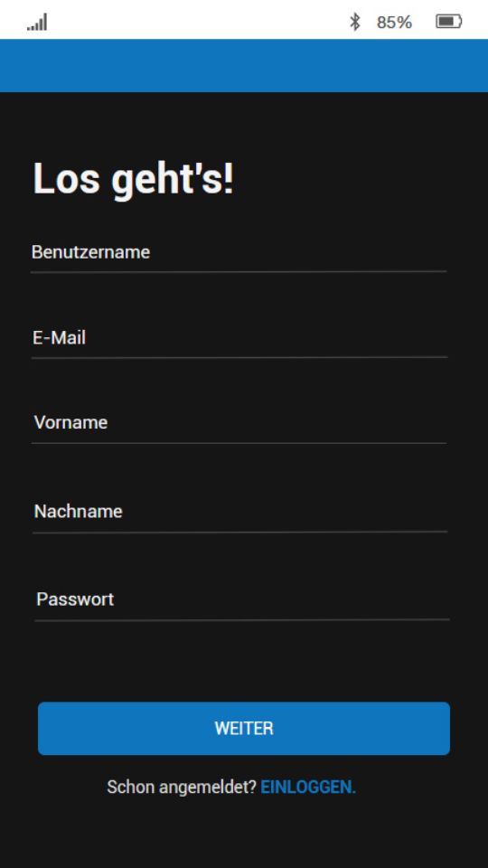This screenshot has height=868, width=488.
Task: Tap the battery icon in status bar
Action: coord(449,22)
